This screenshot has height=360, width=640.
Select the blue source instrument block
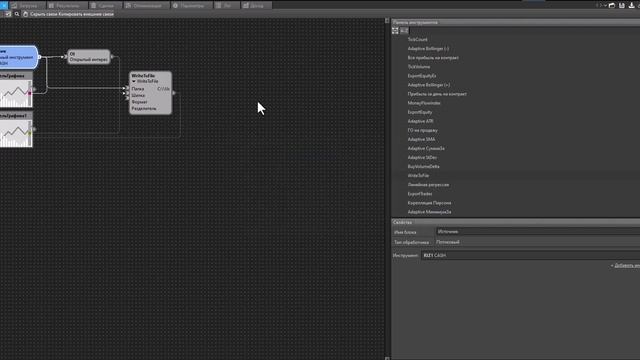18,57
